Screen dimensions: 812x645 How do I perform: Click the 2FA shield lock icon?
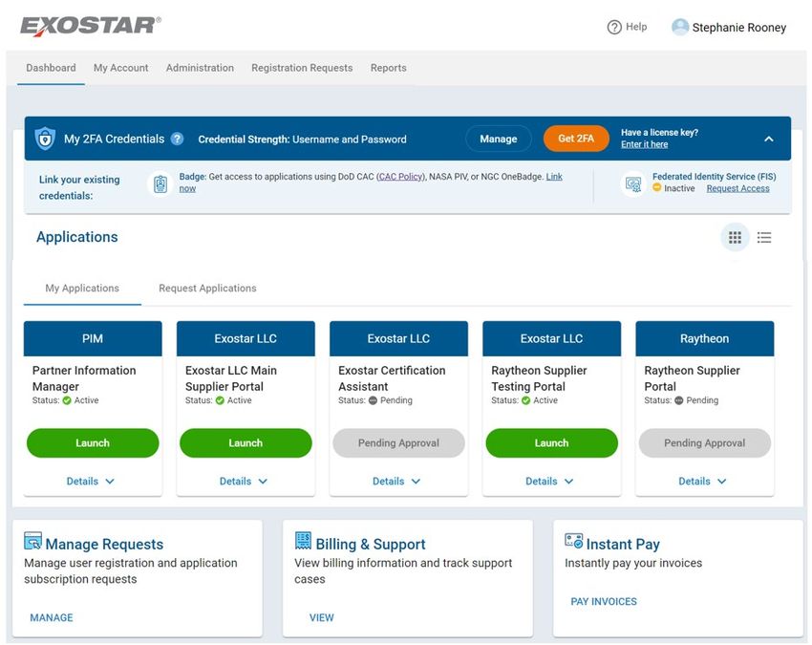(45, 139)
